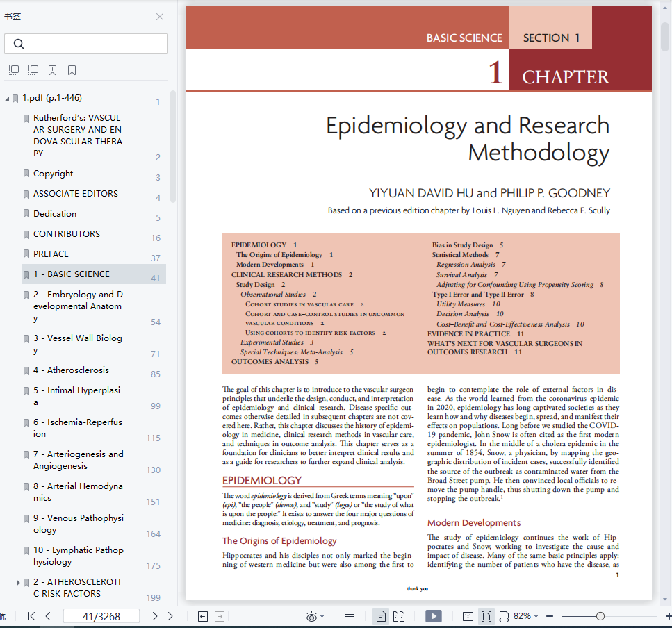Viewport: 672px width, 628px height.
Task: Open the 82% zoom level dropdown
Action: coord(526,616)
